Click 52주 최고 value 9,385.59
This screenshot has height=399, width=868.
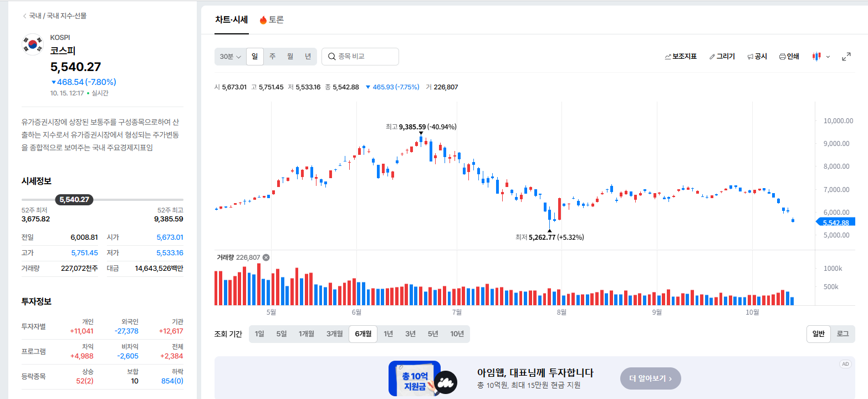(x=169, y=219)
